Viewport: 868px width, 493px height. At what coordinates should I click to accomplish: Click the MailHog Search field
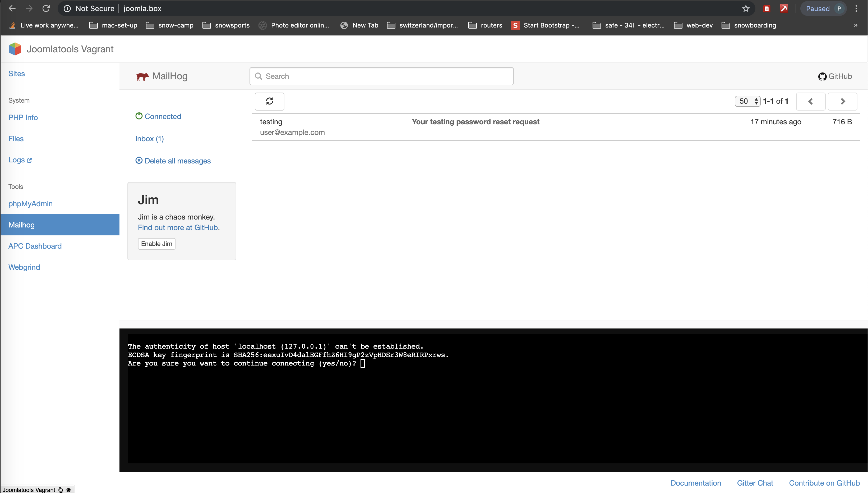pyautogui.click(x=381, y=76)
